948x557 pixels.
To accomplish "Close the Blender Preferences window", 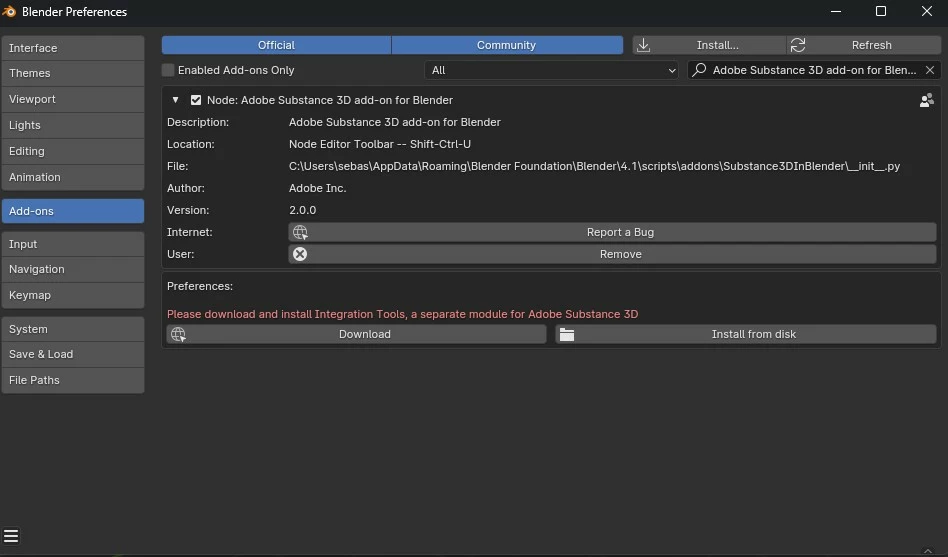I will (x=926, y=11).
